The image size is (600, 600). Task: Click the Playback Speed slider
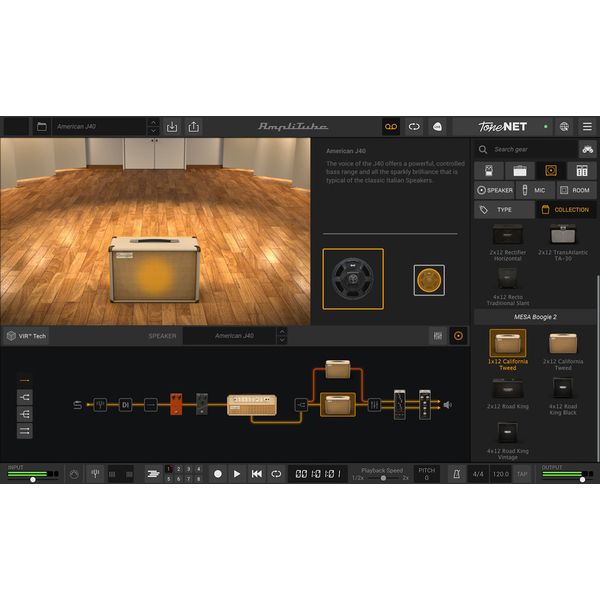(x=382, y=478)
